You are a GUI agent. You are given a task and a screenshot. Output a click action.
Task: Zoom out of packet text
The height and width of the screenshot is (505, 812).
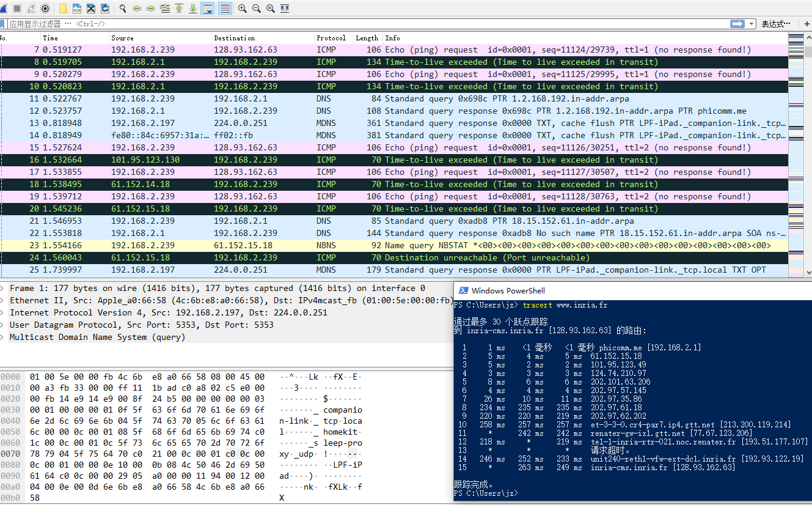click(x=257, y=9)
